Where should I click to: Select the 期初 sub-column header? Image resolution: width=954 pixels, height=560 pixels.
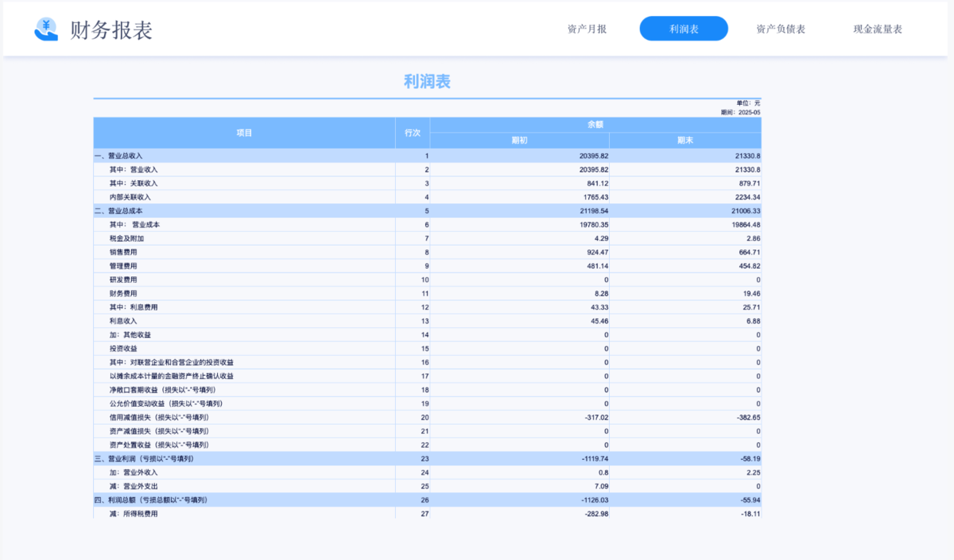pos(519,140)
